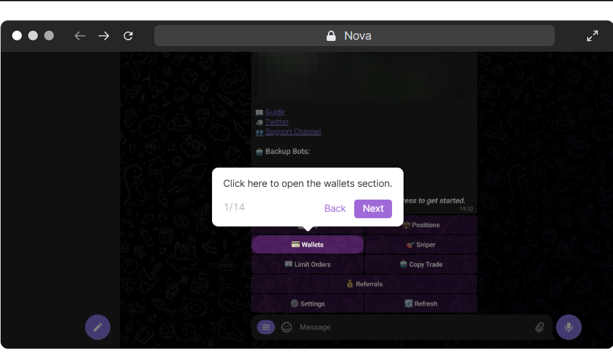The image size is (613, 364).
Task: Expand the demo to fullscreen
Action: coord(593,36)
